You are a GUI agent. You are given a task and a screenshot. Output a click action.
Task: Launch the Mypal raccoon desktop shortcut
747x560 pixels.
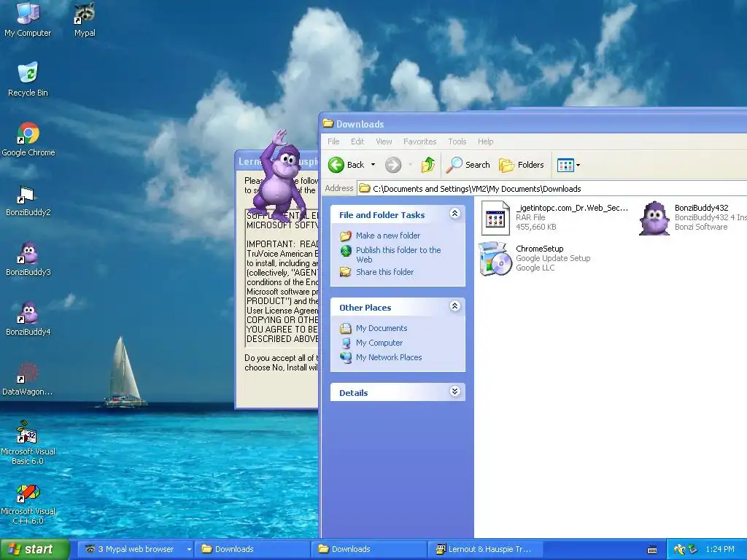[85, 19]
